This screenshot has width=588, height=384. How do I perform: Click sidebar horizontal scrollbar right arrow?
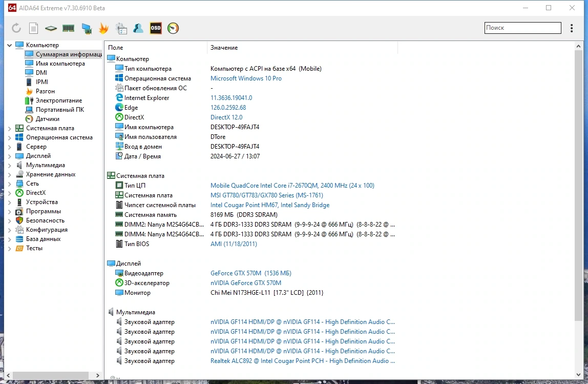tap(97, 375)
